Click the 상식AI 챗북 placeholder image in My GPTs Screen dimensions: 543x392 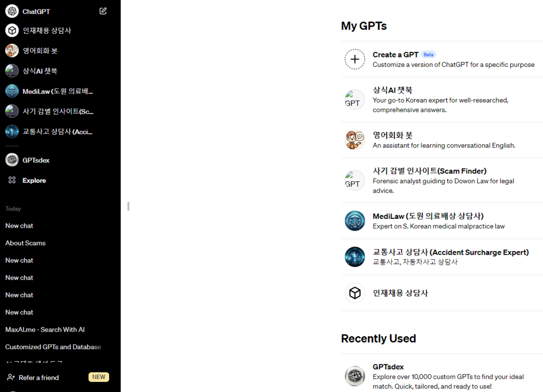[x=355, y=100]
